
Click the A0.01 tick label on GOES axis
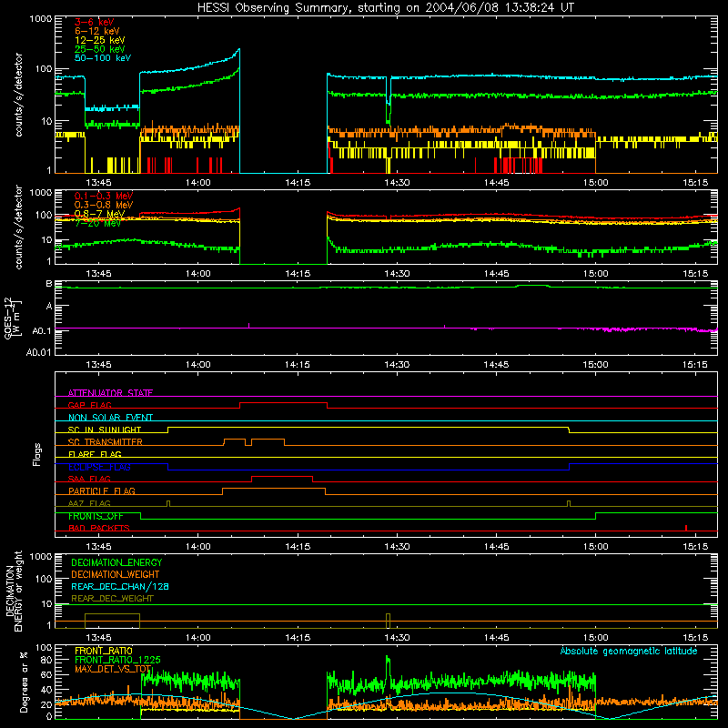click(38, 353)
